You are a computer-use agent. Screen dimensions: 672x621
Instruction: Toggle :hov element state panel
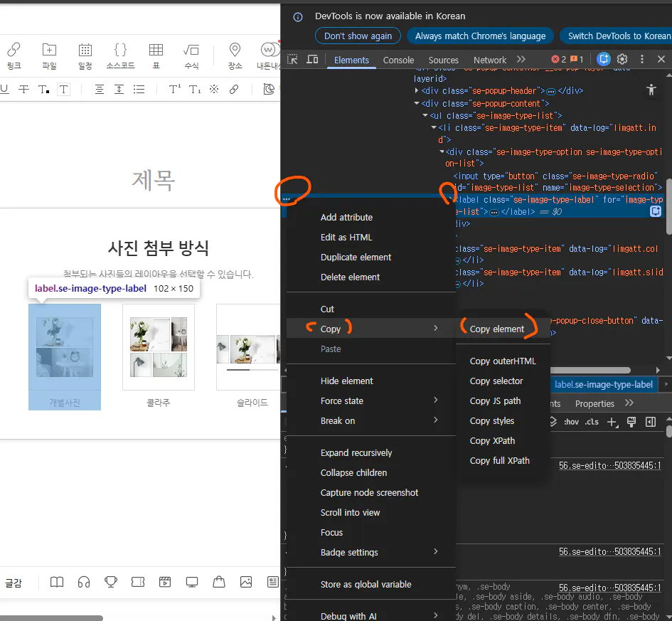(x=571, y=422)
